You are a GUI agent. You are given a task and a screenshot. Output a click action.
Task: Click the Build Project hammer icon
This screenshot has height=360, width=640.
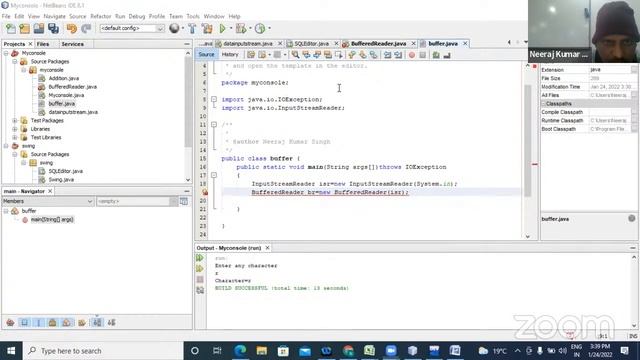pyautogui.click(x=192, y=29)
